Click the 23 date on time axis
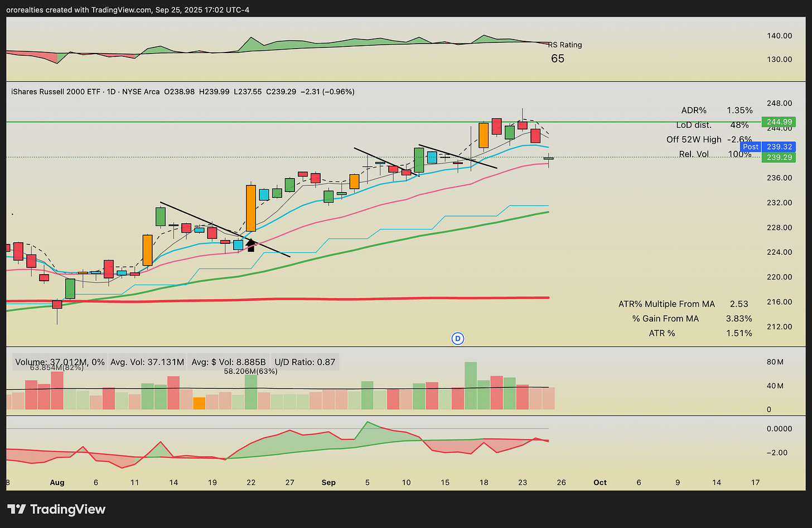 [523, 482]
